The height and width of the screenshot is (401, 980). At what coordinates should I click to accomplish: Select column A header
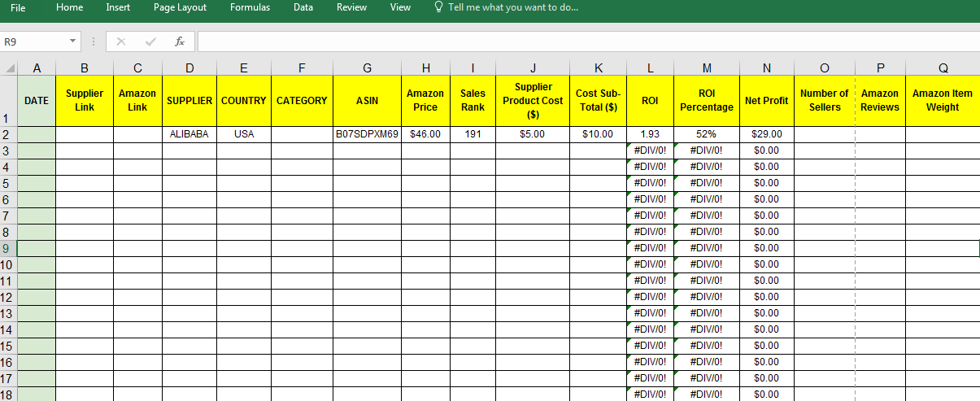click(37, 68)
